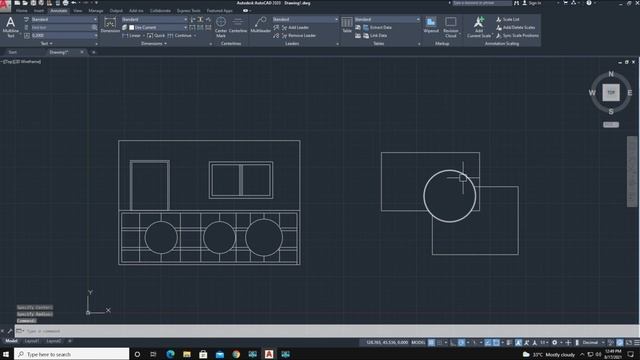The width and height of the screenshot is (640, 360).
Task: Click Add/Delete Scales
Action: click(516, 27)
